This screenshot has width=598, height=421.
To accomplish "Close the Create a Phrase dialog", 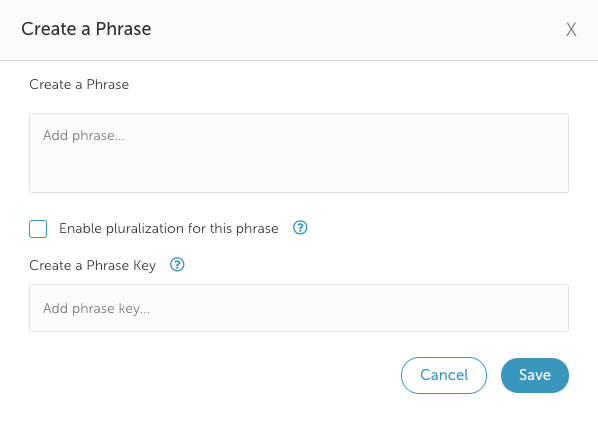I will (571, 29).
